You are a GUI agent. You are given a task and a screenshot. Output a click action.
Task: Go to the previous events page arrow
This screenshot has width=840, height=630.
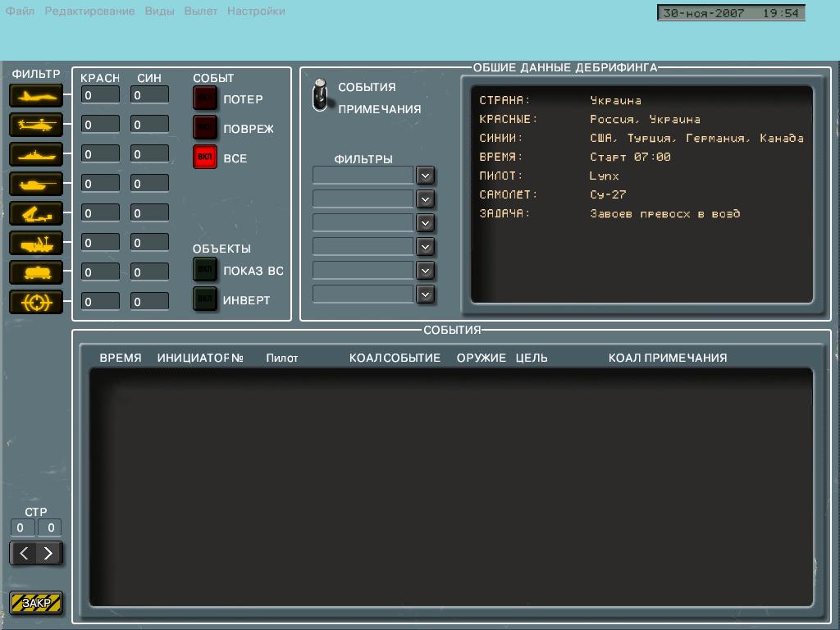coord(24,554)
